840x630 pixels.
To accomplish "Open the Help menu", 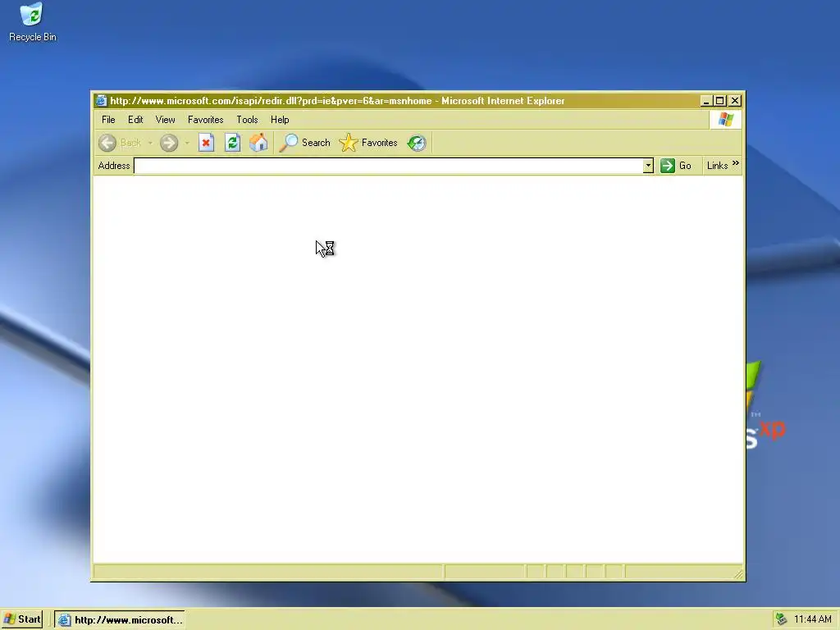I will point(280,120).
